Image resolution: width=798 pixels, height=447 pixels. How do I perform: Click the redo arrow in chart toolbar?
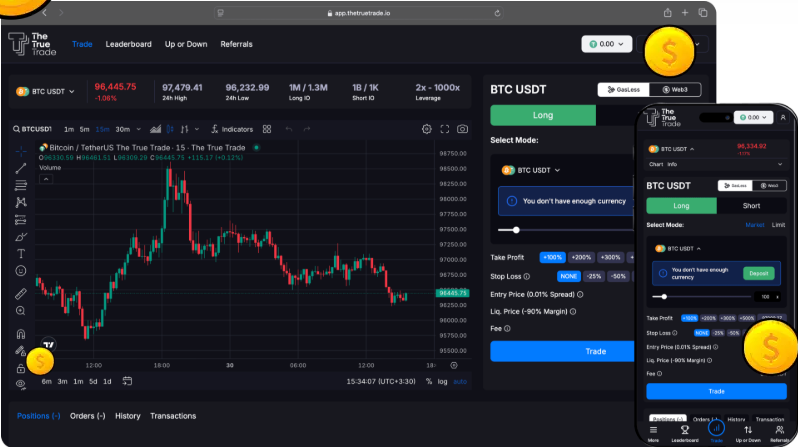(306, 129)
